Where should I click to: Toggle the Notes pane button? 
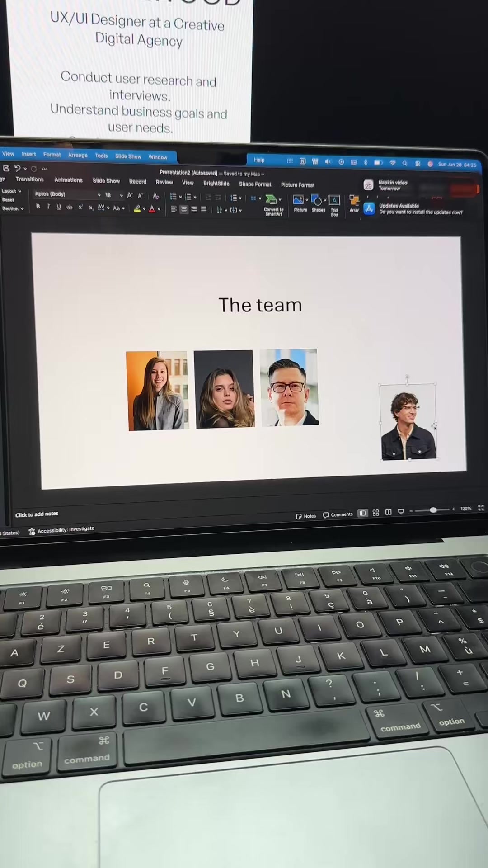pos(306,516)
